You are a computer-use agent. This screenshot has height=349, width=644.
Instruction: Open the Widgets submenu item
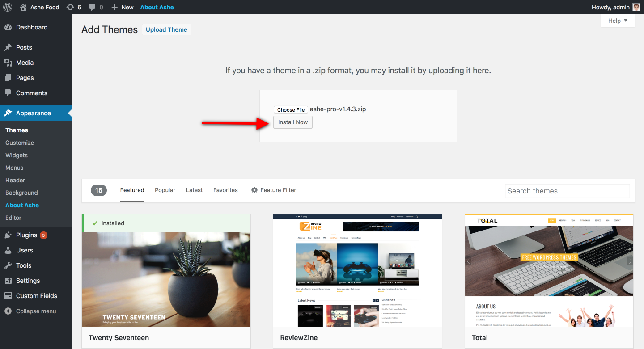pos(17,155)
